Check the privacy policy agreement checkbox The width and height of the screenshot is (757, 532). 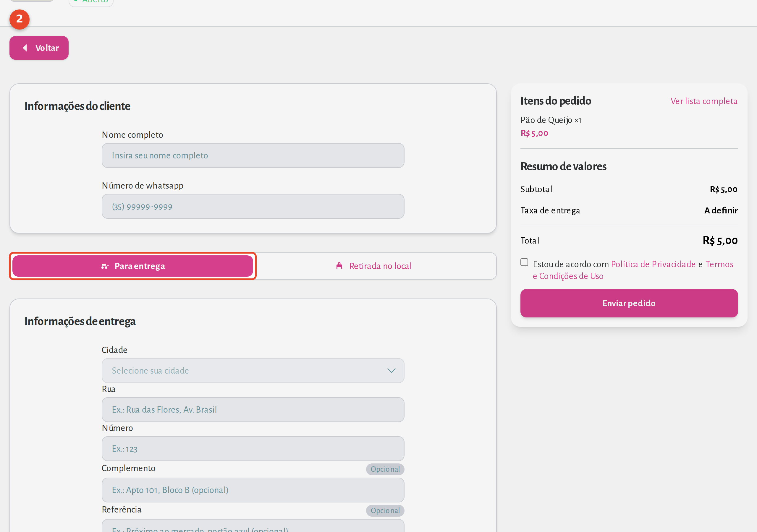coord(524,262)
